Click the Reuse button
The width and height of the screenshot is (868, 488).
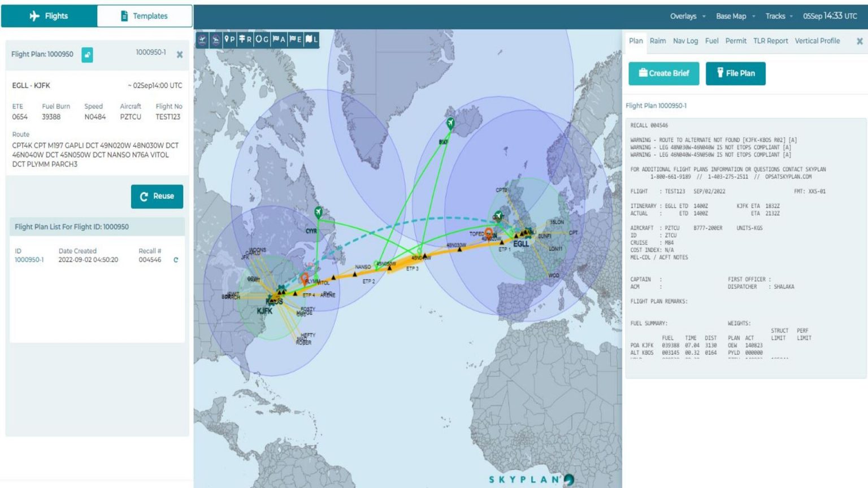coord(157,197)
